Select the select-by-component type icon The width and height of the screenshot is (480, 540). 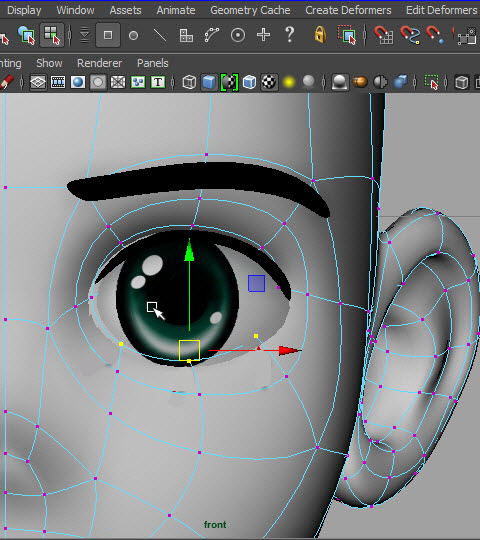click(x=52, y=35)
